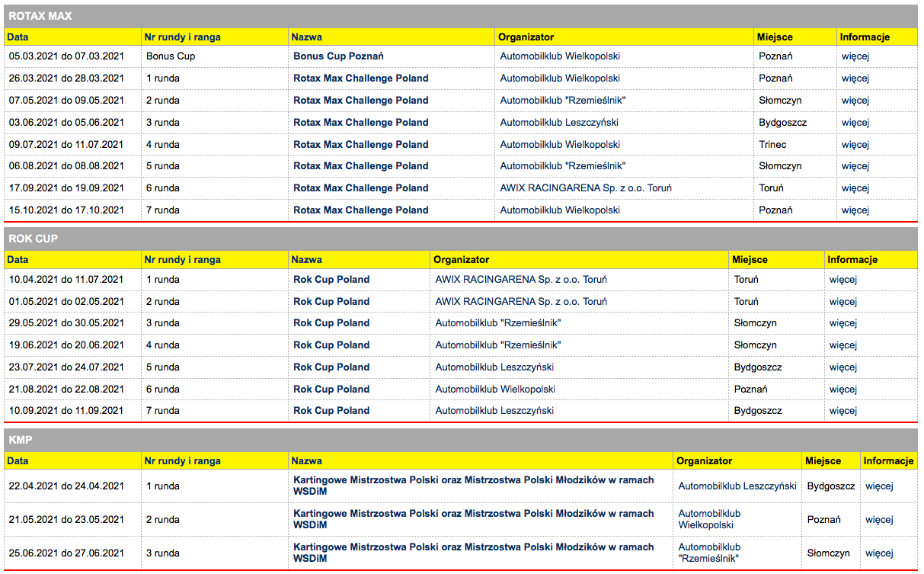Screen dimensions: 924x574
Task: Click the "ROK CUP" section heading
Action: pos(34,239)
